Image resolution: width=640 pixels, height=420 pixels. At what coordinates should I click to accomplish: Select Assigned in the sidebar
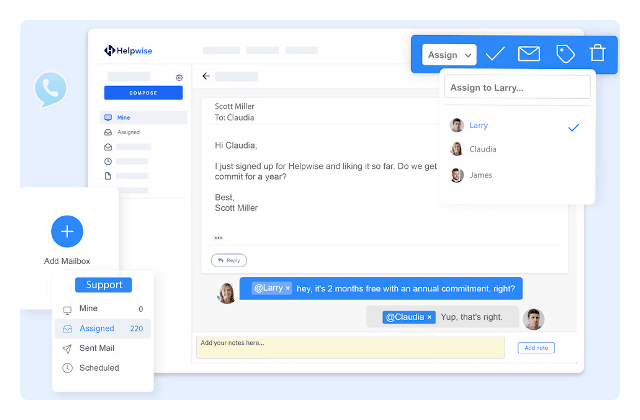143,132
